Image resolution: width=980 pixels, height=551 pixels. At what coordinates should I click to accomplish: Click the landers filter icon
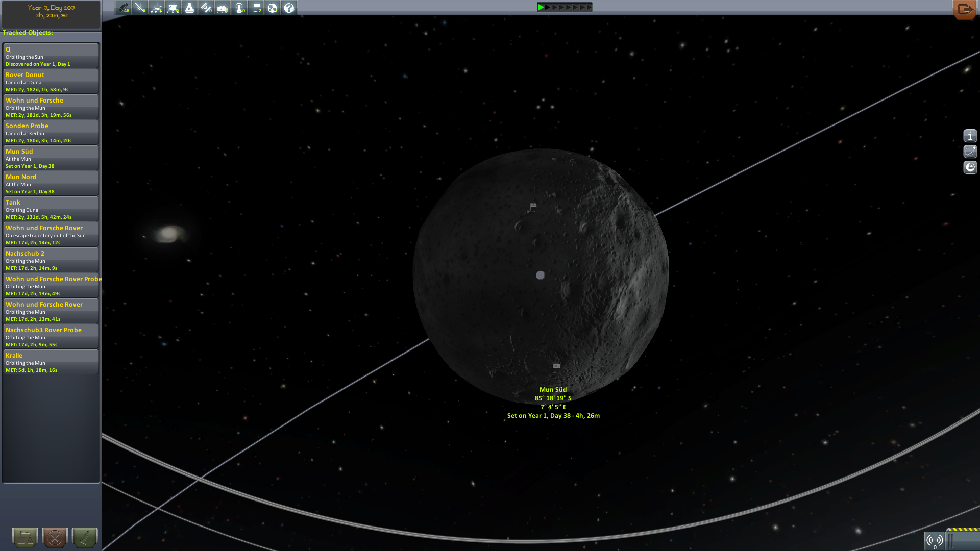tap(173, 8)
